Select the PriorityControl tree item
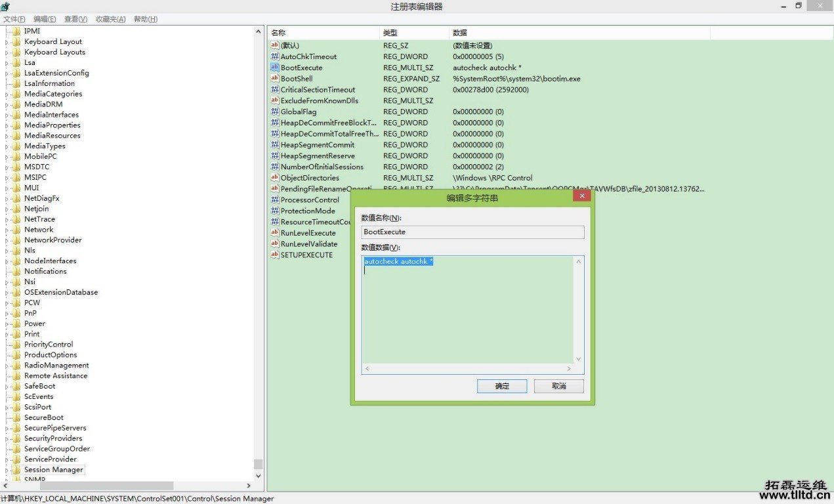 [x=49, y=345]
